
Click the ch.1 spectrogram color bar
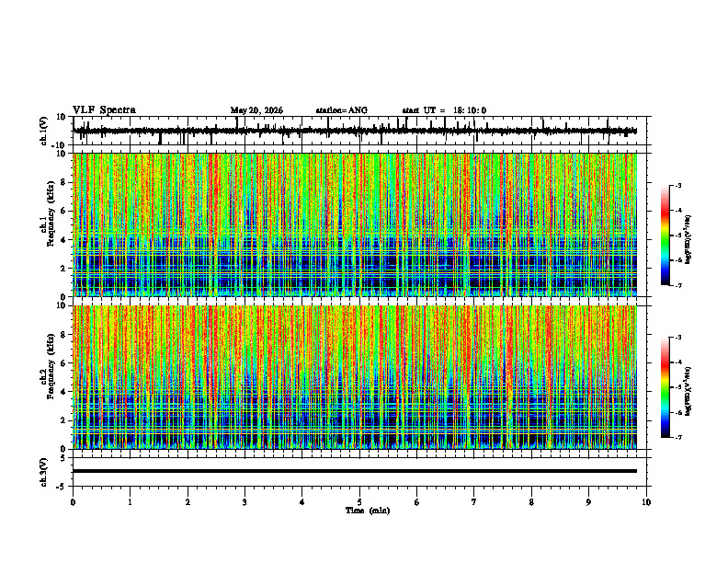[665, 236]
